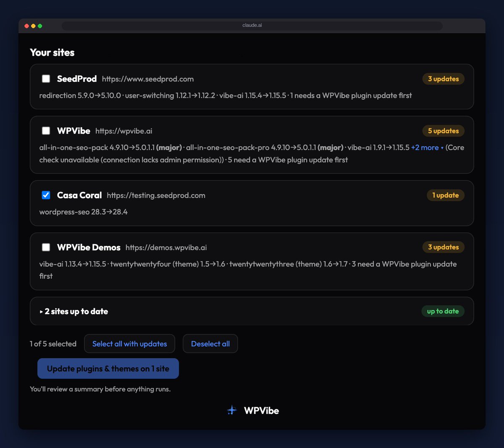Check the SeedProd site checkbox
The image size is (504, 448).
click(x=46, y=79)
